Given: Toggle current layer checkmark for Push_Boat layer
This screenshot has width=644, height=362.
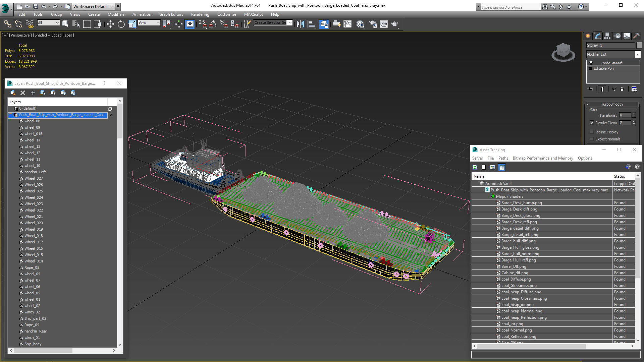Looking at the screenshot, I should (110, 115).
